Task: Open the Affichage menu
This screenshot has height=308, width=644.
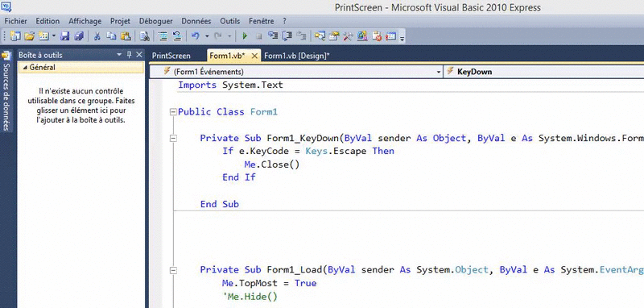Action: coord(85,21)
